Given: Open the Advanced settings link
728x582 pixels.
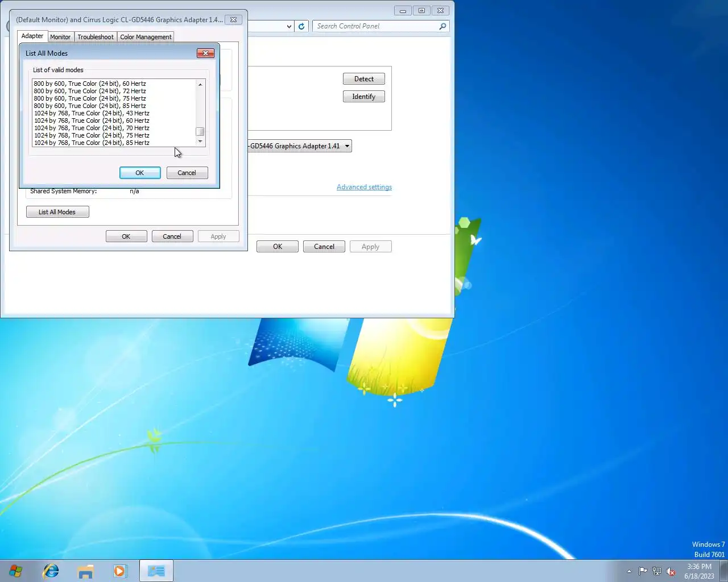Looking at the screenshot, I should (x=364, y=187).
